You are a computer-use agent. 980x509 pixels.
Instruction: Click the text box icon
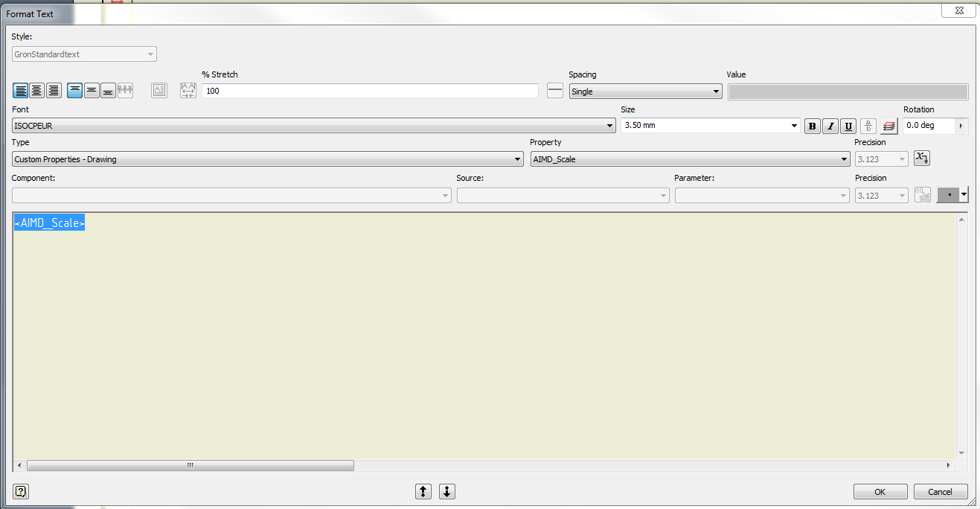tap(159, 91)
